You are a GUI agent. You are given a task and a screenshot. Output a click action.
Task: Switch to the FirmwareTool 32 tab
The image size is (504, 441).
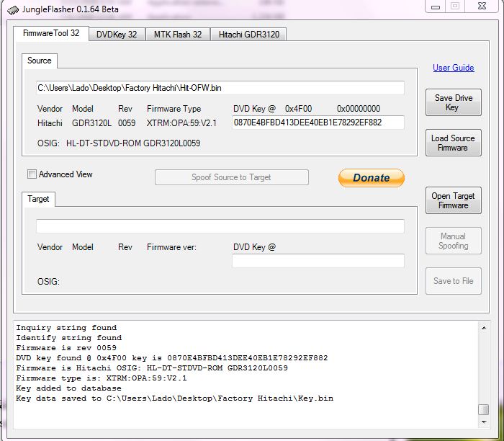(51, 33)
